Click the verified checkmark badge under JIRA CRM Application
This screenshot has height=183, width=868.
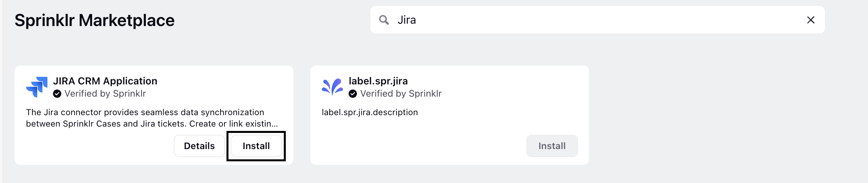[57, 93]
